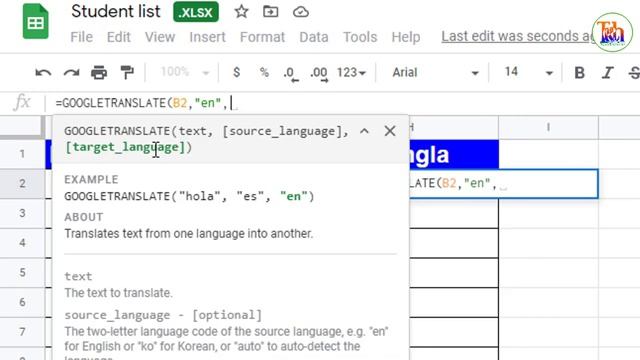Click the Student list document title

[x=116, y=11]
